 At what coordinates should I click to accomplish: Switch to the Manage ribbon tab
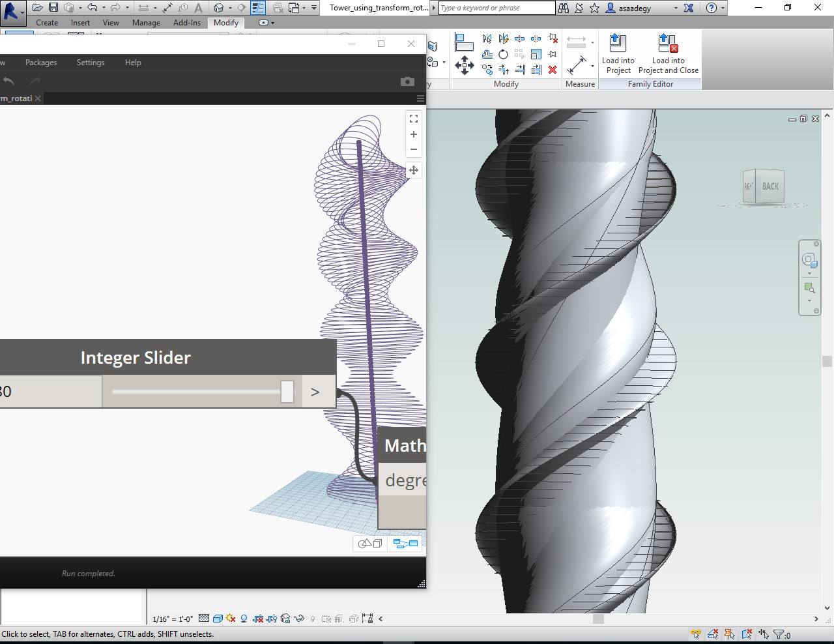[x=146, y=22]
